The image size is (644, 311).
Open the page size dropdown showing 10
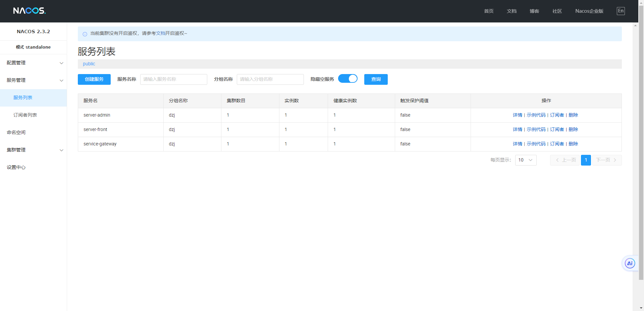(525, 160)
